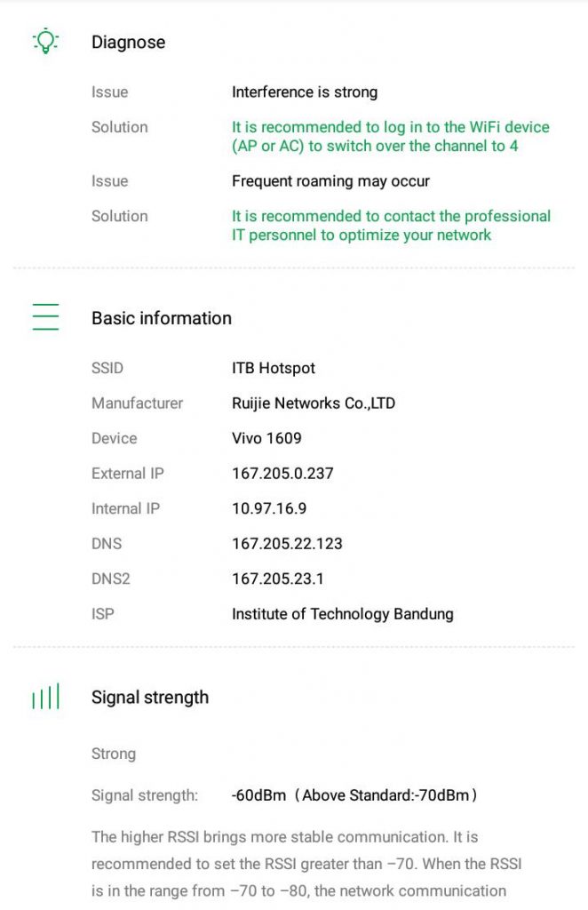
Task: Tap the SSID value ITB Hotspot
Action: point(273,368)
